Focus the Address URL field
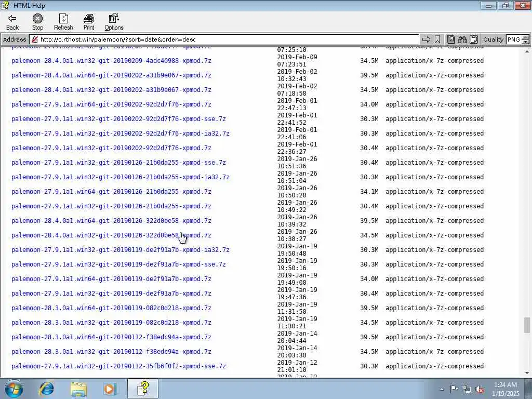 point(224,39)
